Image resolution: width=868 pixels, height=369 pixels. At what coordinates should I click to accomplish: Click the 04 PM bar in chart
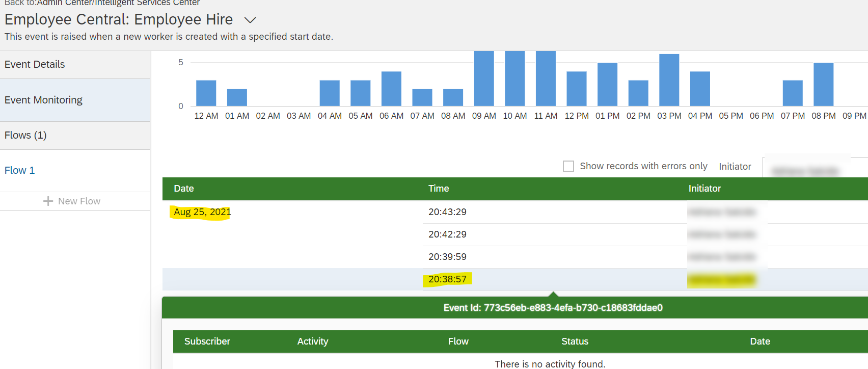[700, 89]
